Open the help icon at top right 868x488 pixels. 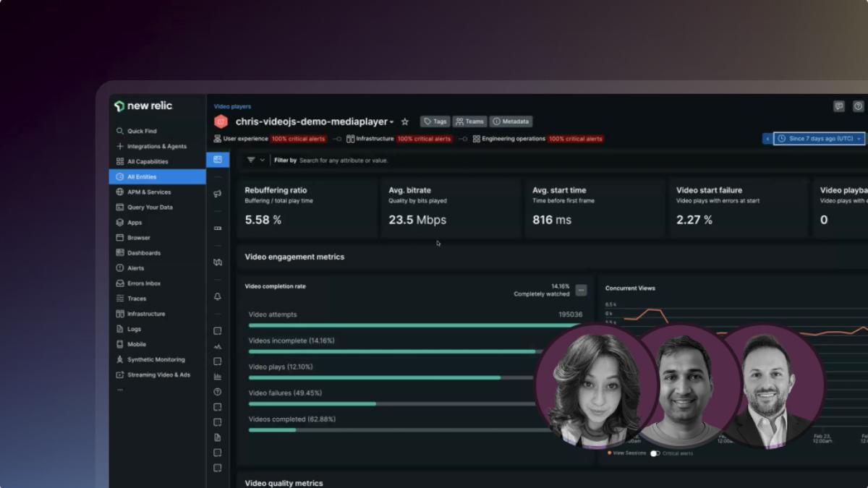coord(858,106)
